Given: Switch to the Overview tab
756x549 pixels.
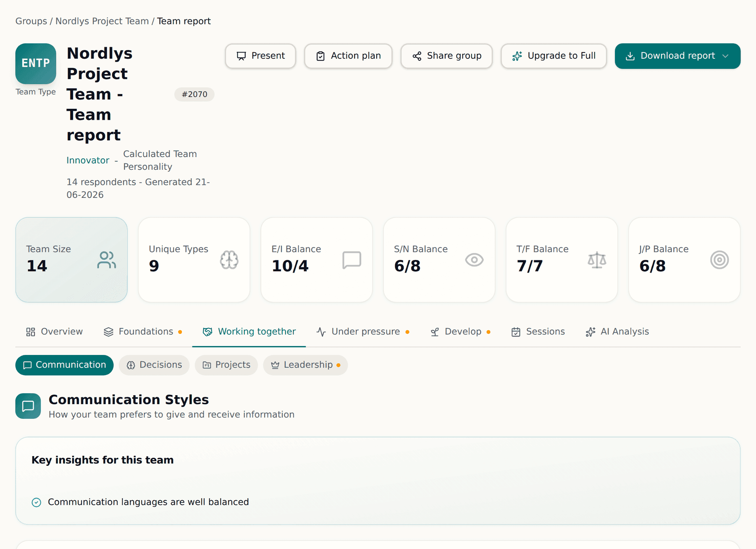Looking at the screenshot, I should pyautogui.click(x=54, y=332).
